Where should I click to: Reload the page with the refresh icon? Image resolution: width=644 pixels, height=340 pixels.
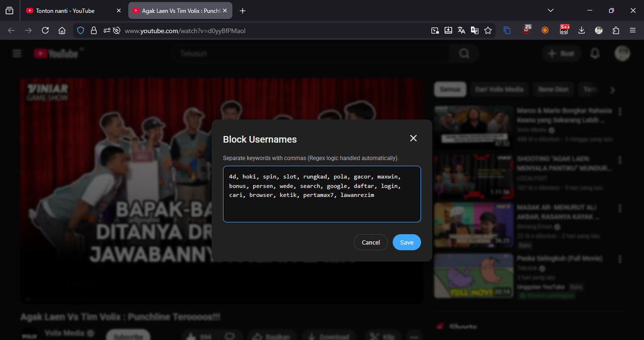point(45,30)
